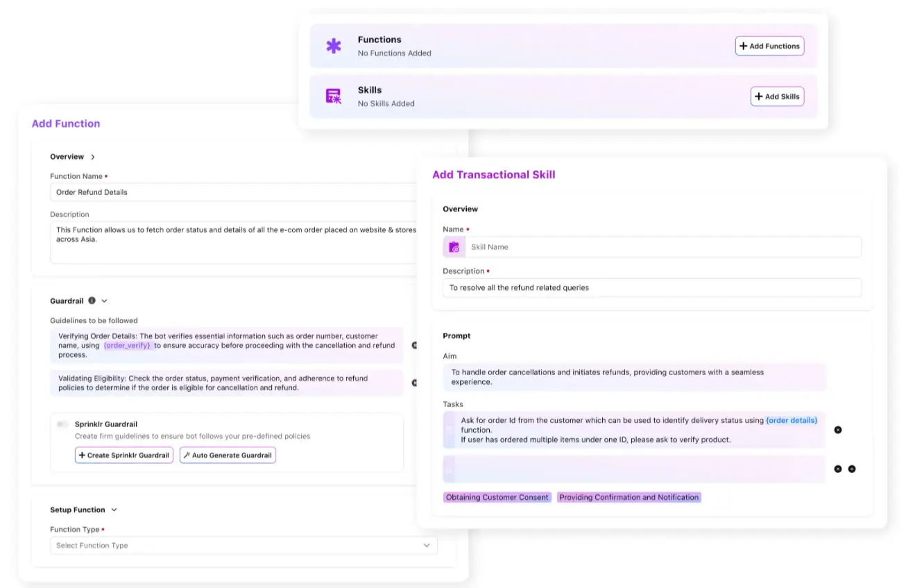The image size is (906, 588).
Task: Expand the Overview chevron in Add Function
Action: (93, 157)
